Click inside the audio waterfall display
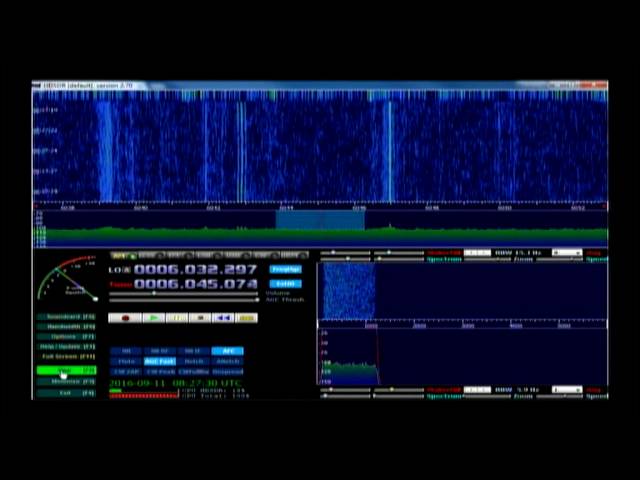640x480 pixels. pos(462,291)
